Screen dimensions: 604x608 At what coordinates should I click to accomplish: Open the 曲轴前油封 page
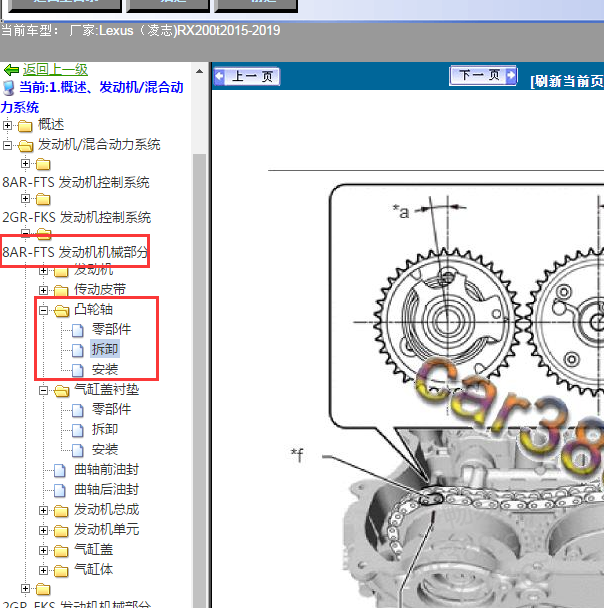106,470
